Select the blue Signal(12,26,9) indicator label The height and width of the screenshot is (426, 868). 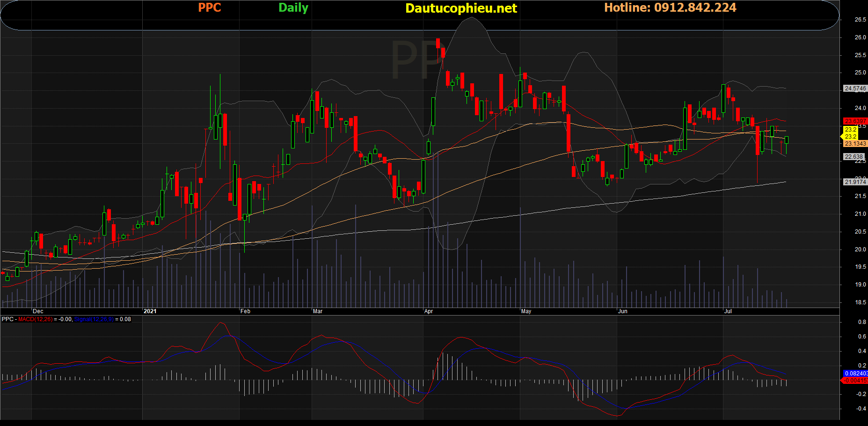point(94,319)
